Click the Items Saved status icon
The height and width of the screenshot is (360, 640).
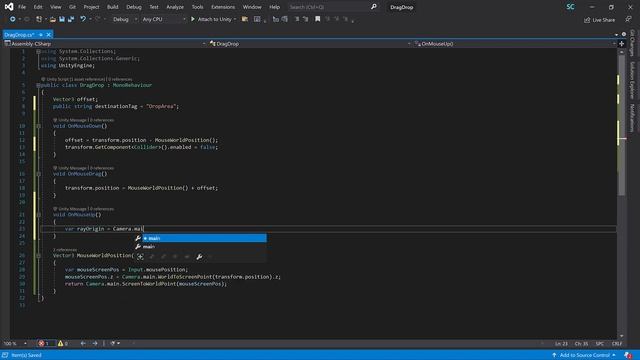[x=5, y=355]
